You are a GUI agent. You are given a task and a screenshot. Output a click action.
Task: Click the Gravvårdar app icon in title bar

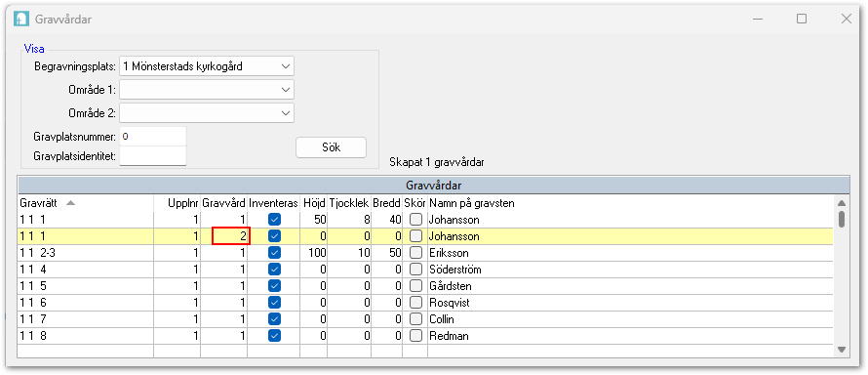click(21, 19)
